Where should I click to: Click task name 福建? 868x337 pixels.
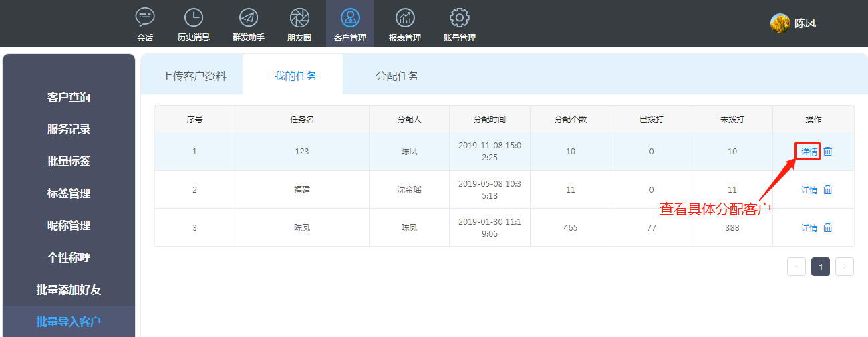pyautogui.click(x=302, y=190)
